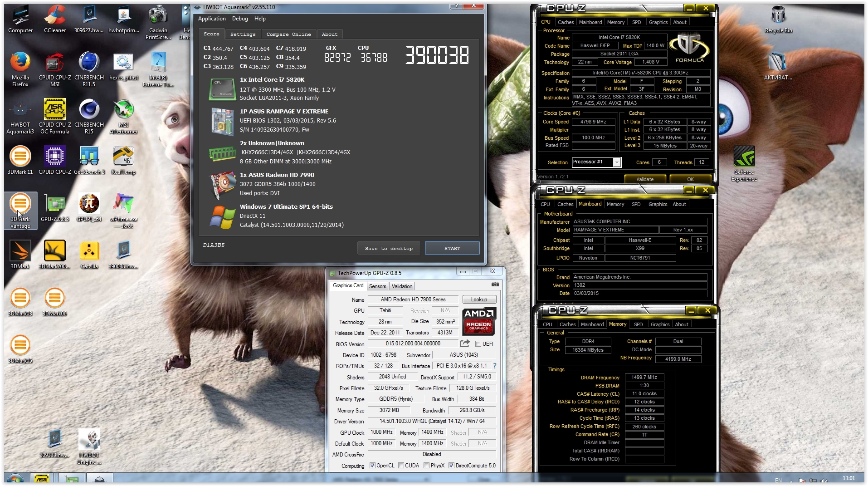This screenshot has width=868, height=486.
Task: Switch to Sensors tab in GPU-Z
Action: (x=377, y=286)
